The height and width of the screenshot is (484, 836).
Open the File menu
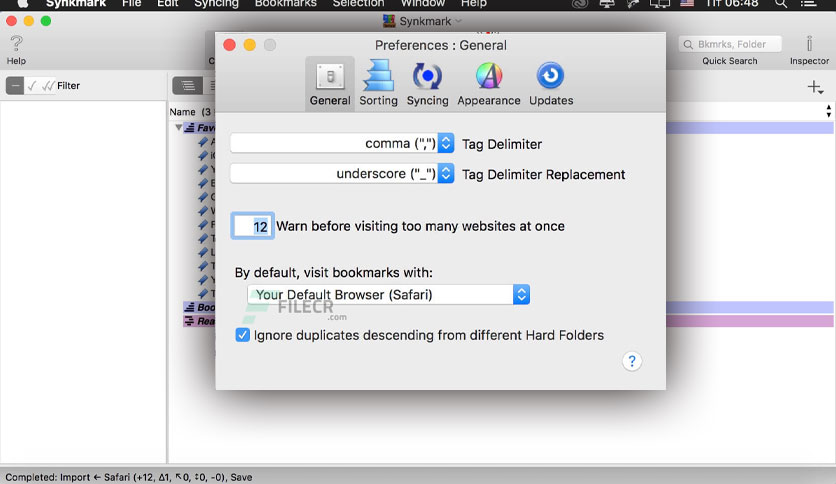(131, 3)
